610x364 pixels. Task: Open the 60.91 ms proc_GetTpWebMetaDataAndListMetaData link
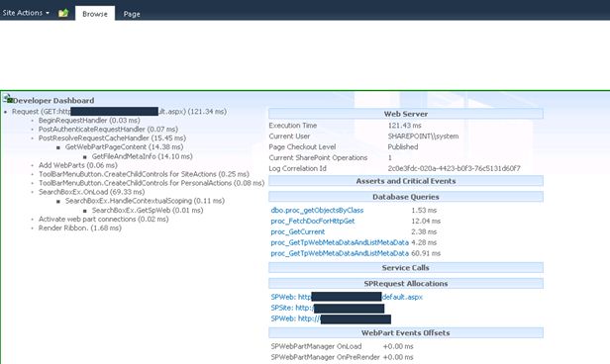point(340,253)
